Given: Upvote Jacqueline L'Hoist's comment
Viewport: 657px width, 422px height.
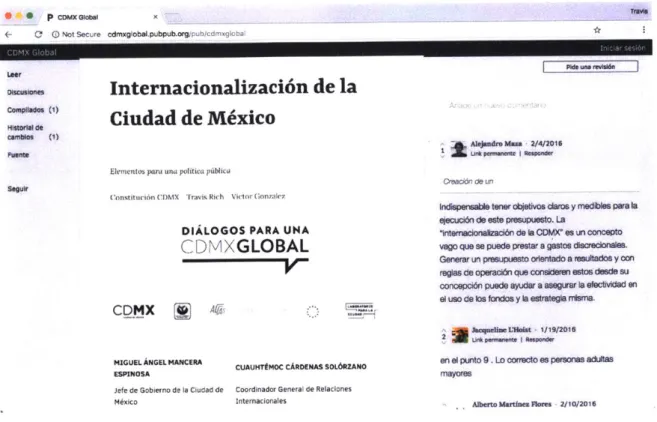Looking at the screenshot, I should click(x=444, y=331).
